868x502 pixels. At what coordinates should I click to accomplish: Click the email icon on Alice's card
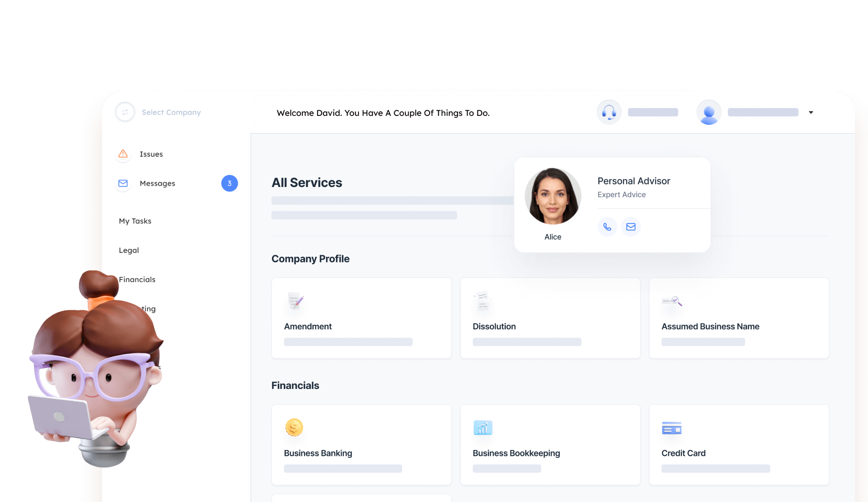coord(631,227)
